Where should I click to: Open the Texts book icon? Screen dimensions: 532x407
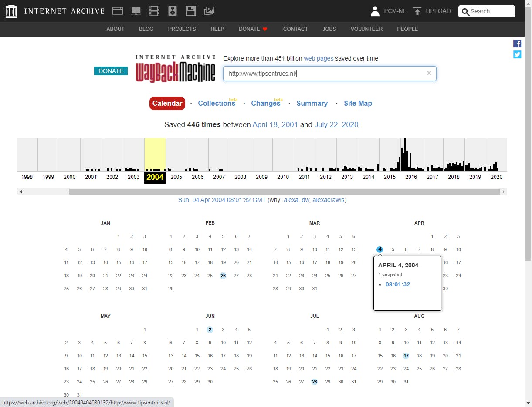coord(136,11)
